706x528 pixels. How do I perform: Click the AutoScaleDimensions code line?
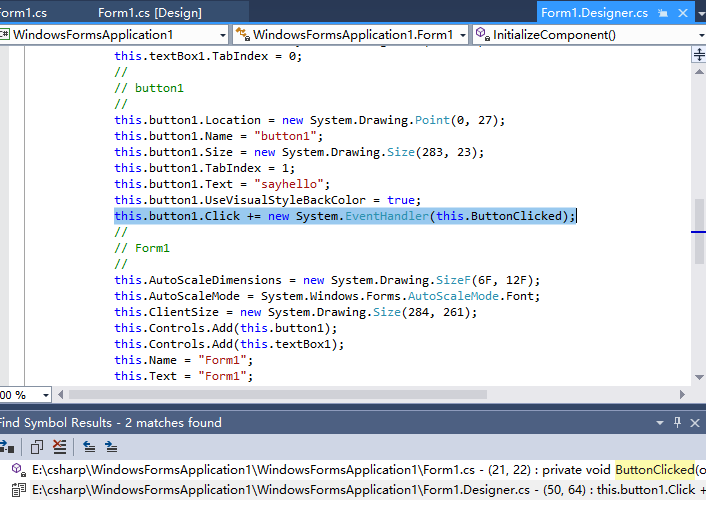(x=327, y=280)
